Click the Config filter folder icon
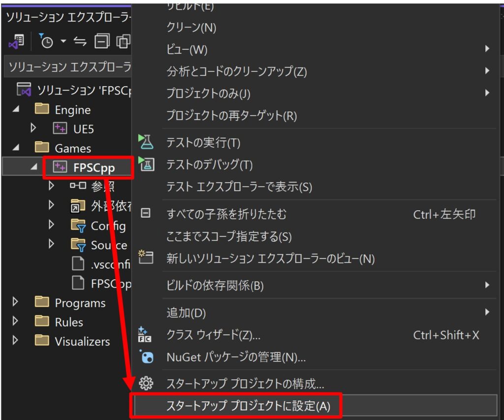This screenshot has width=504, height=420. click(78, 226)
